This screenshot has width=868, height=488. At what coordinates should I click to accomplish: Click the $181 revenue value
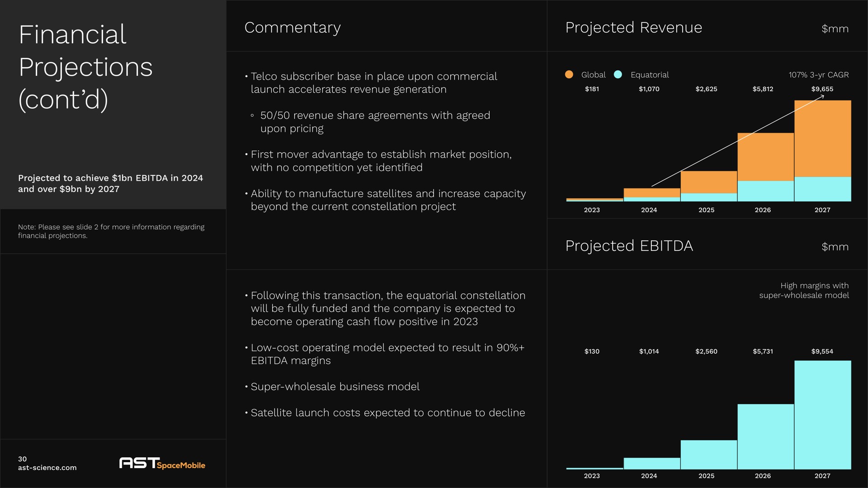pos(592,89)
